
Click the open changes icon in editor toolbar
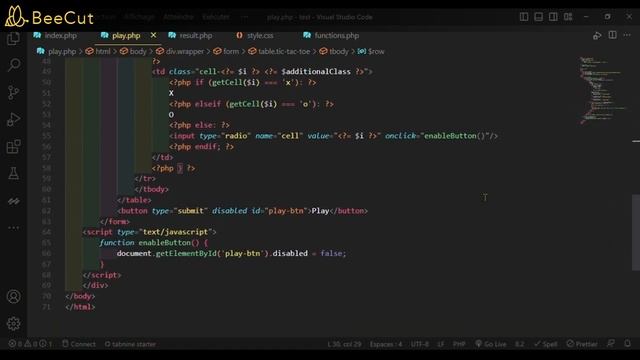(597, 36)
